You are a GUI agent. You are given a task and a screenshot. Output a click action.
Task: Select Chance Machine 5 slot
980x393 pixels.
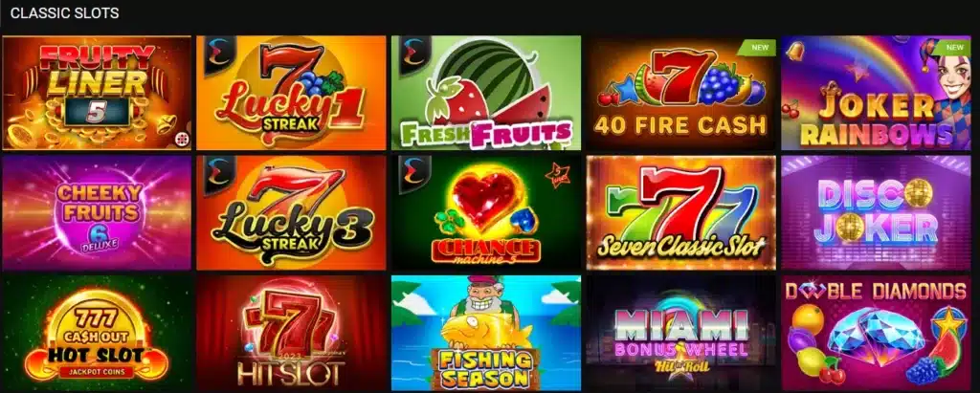click(x=486, y=212)
